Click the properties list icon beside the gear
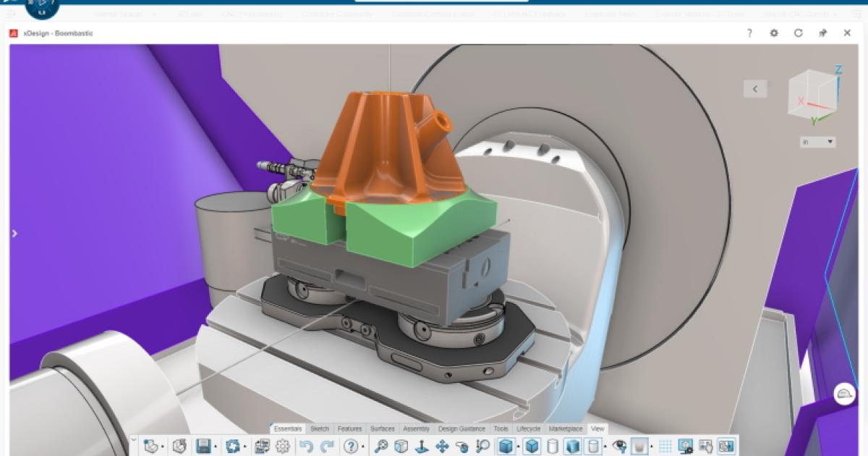Screen dimensions: 868x456 tap(262, 447)
